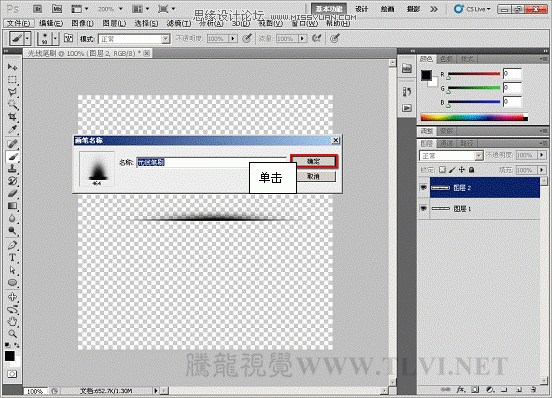
Task: Select the Horizontal Type tool
Action: click(12, 258)
